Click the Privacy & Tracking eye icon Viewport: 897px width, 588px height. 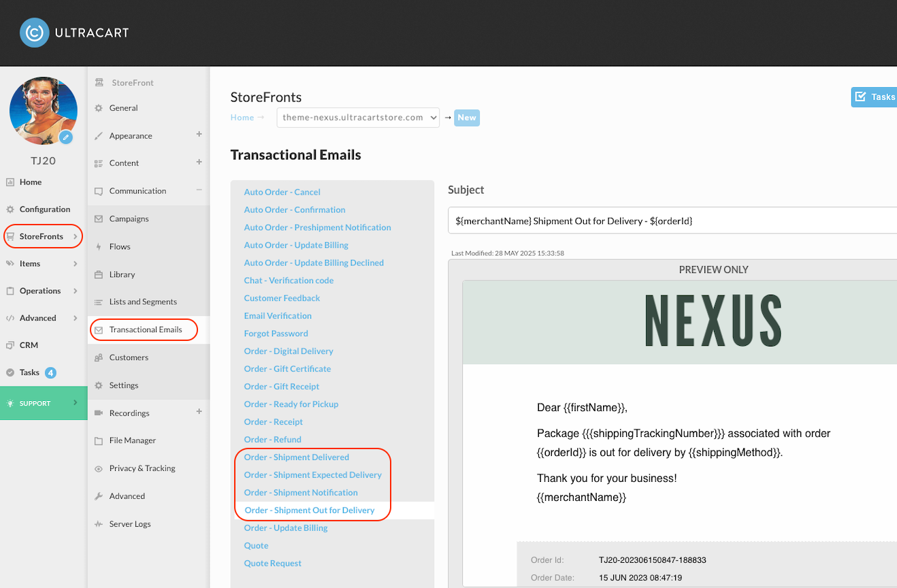click(x=99, y=469)
